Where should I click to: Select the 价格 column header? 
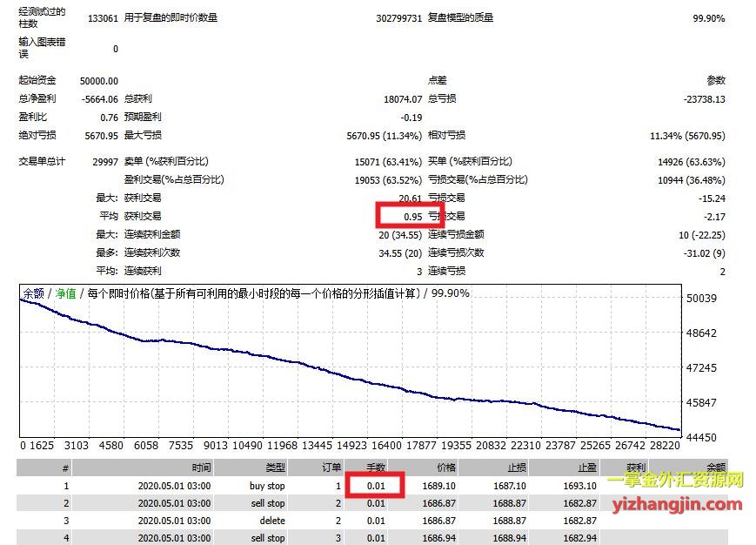pos(445,468)
